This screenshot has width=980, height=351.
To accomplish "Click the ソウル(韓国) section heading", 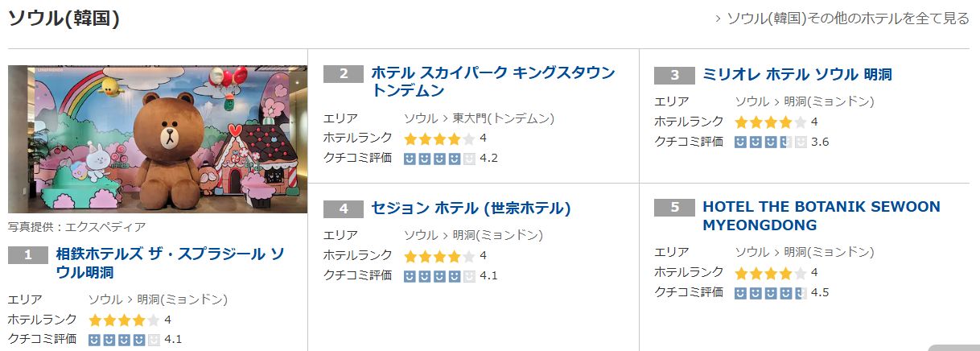I will [x=64, y=19].
